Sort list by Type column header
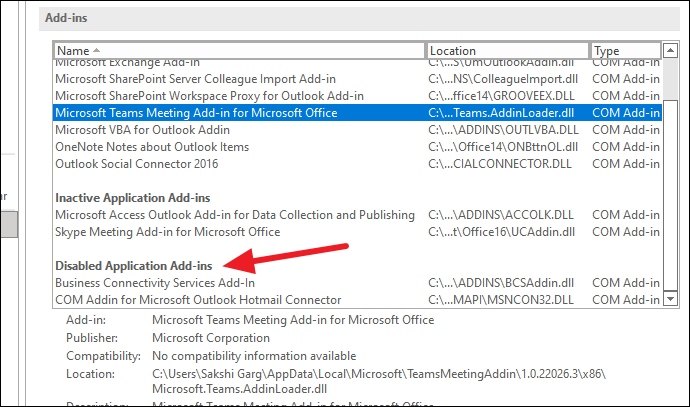This screenshot has width=690, height=407. tap(625, 51)
